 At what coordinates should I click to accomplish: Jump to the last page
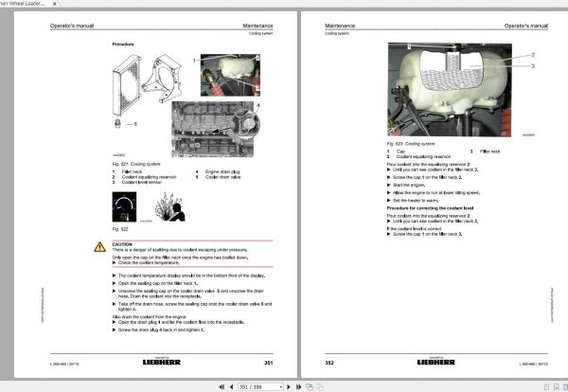(298, 387)
